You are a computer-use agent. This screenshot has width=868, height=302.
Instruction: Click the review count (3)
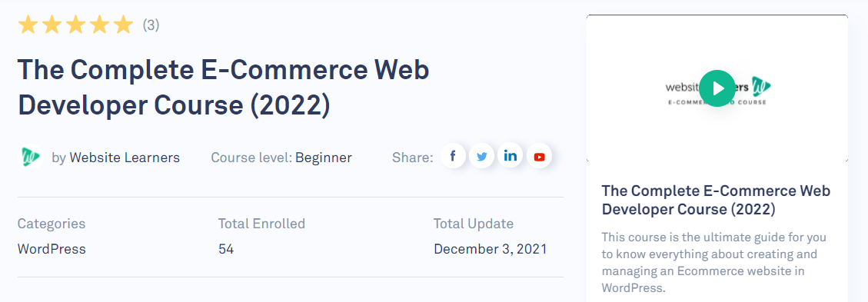pyautogui.click(x=151, y=25)
